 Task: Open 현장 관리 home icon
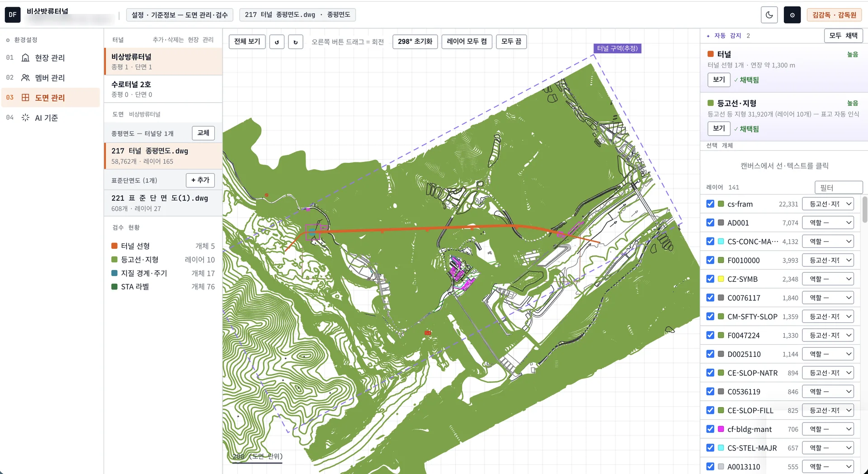[26, 58]
